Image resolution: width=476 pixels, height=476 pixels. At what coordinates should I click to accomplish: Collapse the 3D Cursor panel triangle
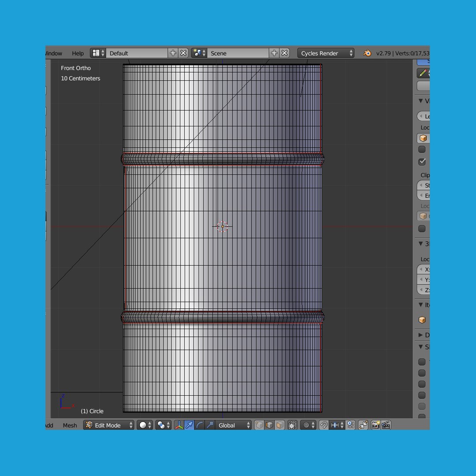pos(421,243)
